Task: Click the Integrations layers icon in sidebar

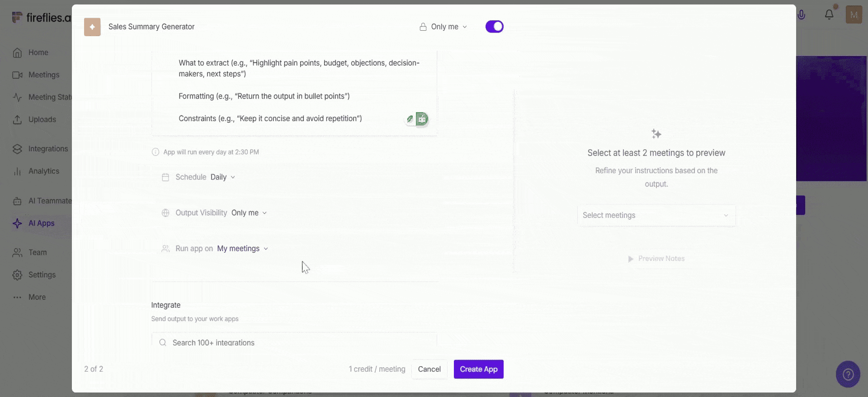Action: click(x=17, y=149)
